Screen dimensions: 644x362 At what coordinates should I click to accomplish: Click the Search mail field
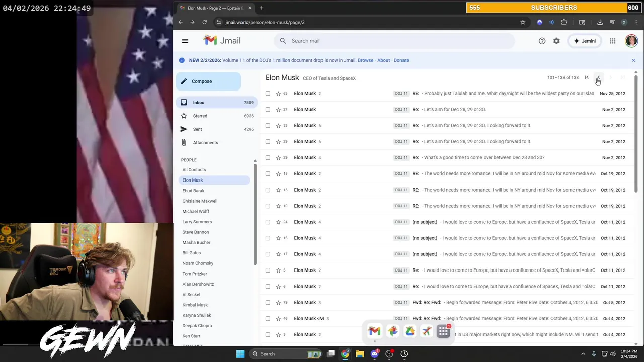coord(394,41)
